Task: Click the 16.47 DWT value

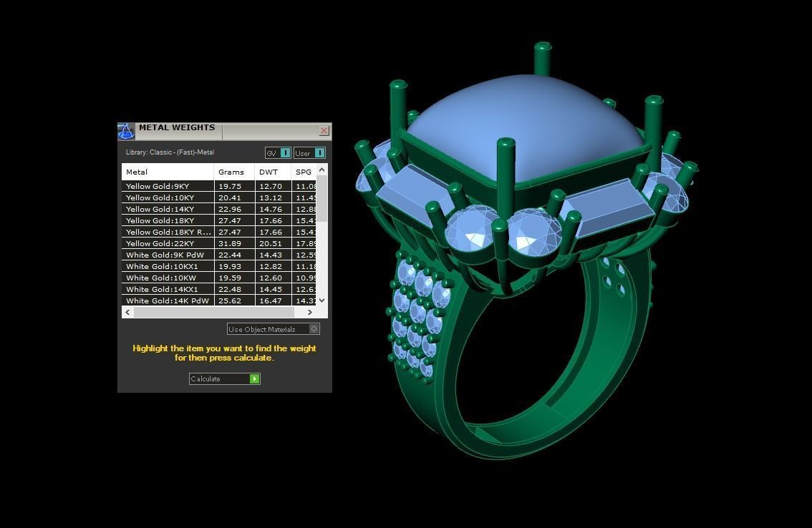Action: (x=271, y=300)
